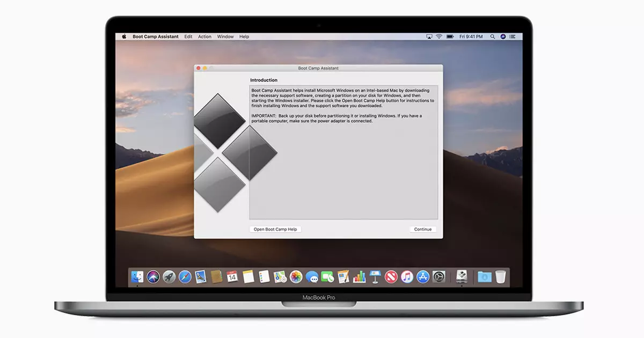The image size is (644, 338).
Task: Open Boot Camp Help
Action: coord(275,229)
